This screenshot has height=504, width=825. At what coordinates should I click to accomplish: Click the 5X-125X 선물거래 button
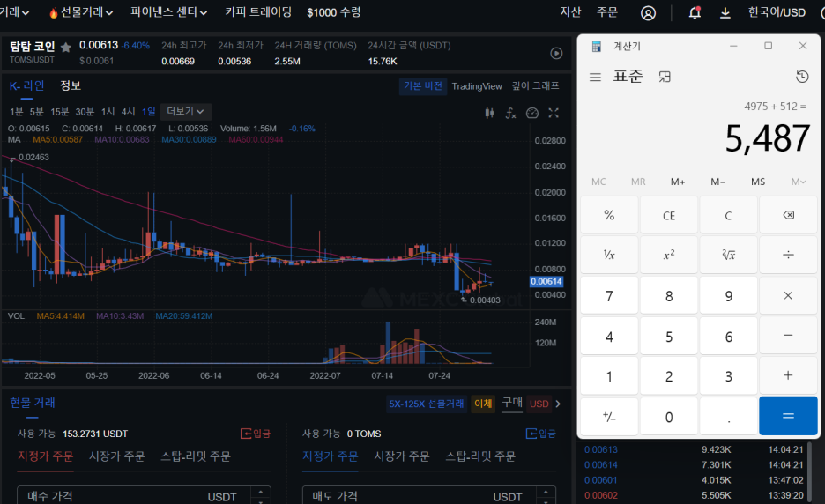(x=427, y=404)
